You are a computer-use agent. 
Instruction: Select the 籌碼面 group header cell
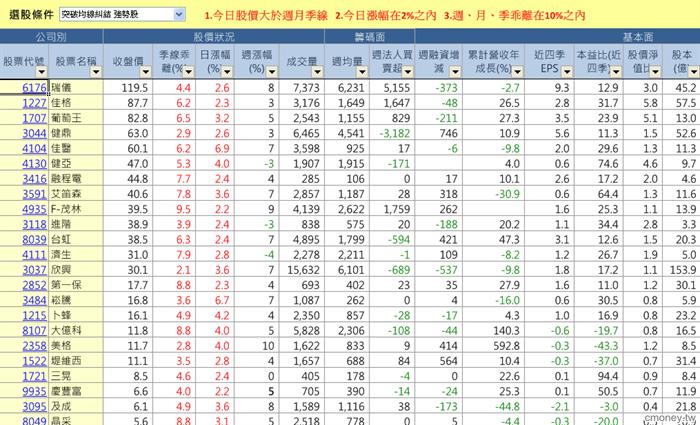[370, 36]
